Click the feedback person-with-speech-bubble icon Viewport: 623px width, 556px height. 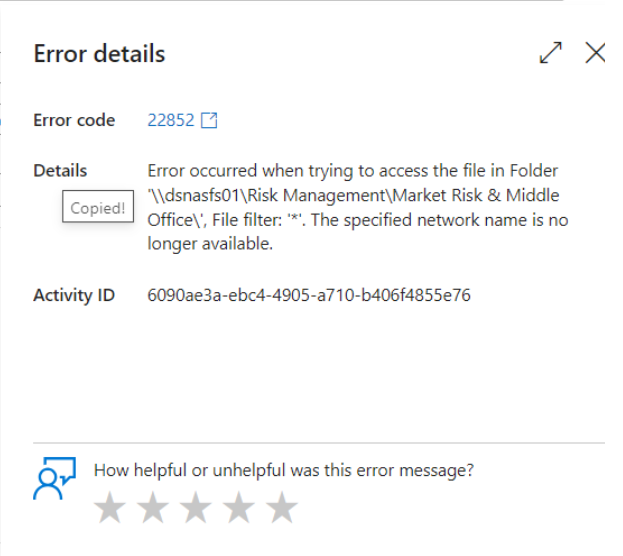(x=54, y=479)
